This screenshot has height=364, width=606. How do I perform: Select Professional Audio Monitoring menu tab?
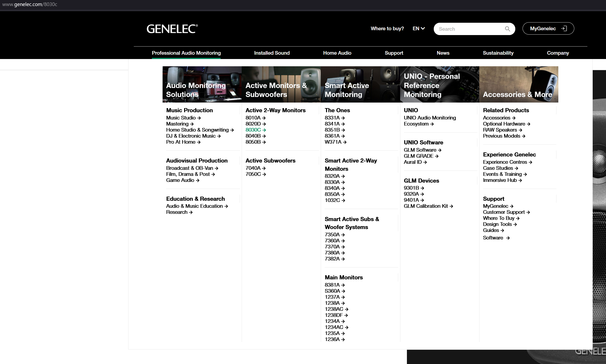186,53
